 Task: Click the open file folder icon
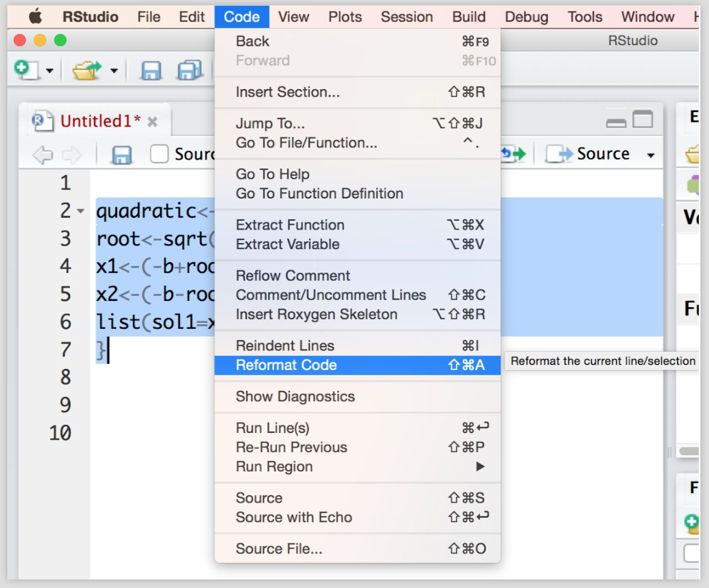tap(86, 70)
